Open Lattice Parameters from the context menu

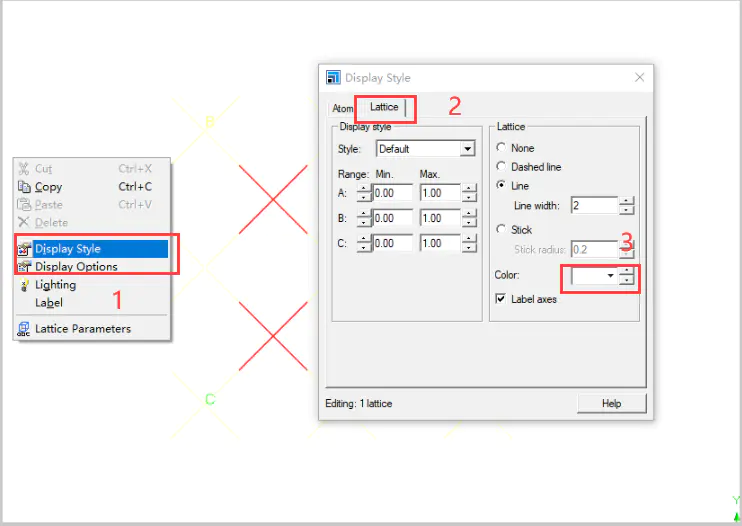pyautogui.click(x=92, y=329)
